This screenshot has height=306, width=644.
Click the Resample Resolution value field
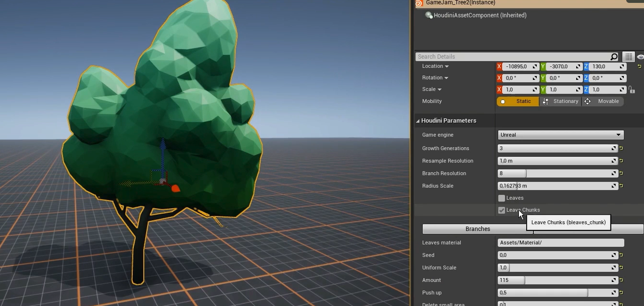(x=558, y=161)
